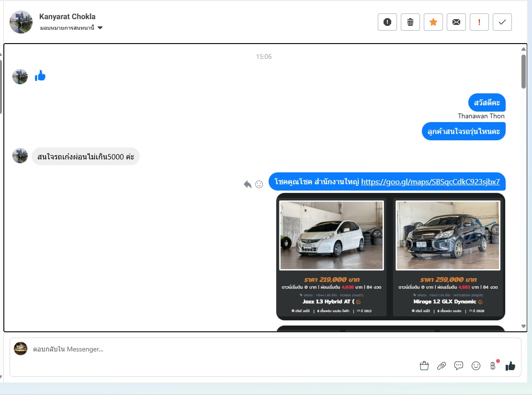Viewport: 532px width, 395px height.
Task: Click reply arrow beside the map message
Action: point(248,184)
